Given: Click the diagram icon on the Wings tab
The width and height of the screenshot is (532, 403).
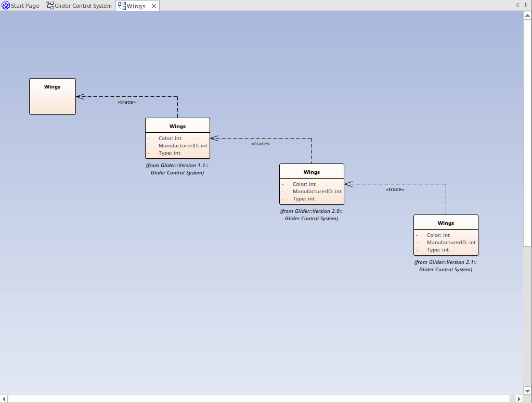Looking at the screenshot, I should [x=122, y=6].
